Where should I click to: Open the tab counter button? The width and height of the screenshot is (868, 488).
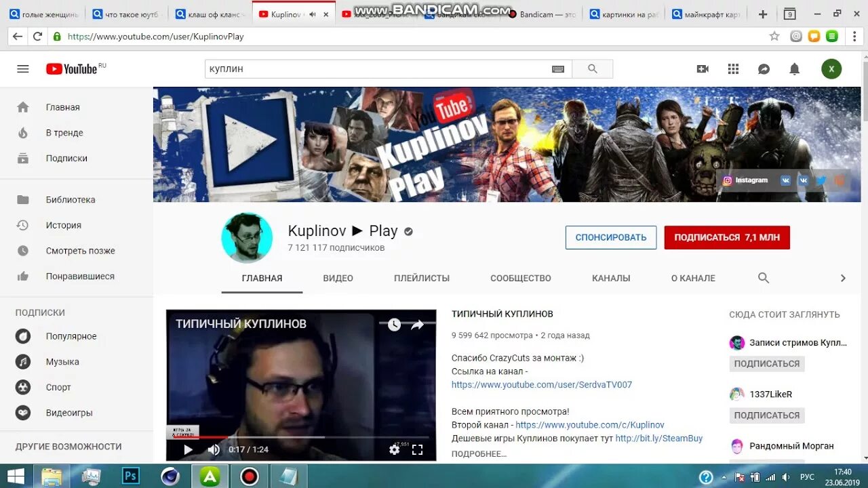[789, 14]
